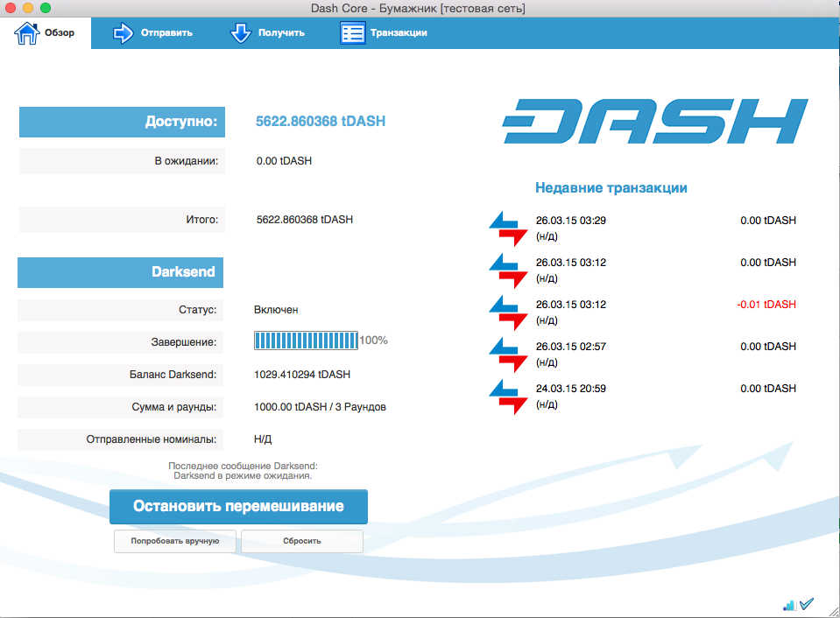Click the Недавние транзакции heading
This screenshot has height=618, width=840.
[611, 188]
